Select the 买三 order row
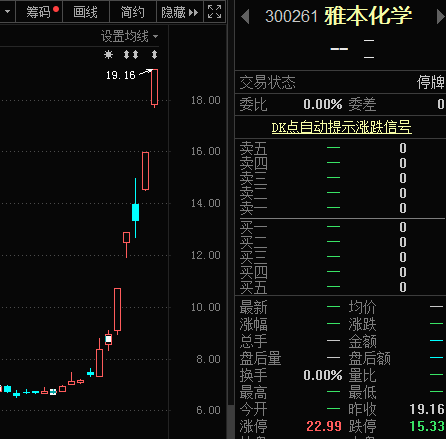Viewport: 446px width, 439px height. click(340, 257)
